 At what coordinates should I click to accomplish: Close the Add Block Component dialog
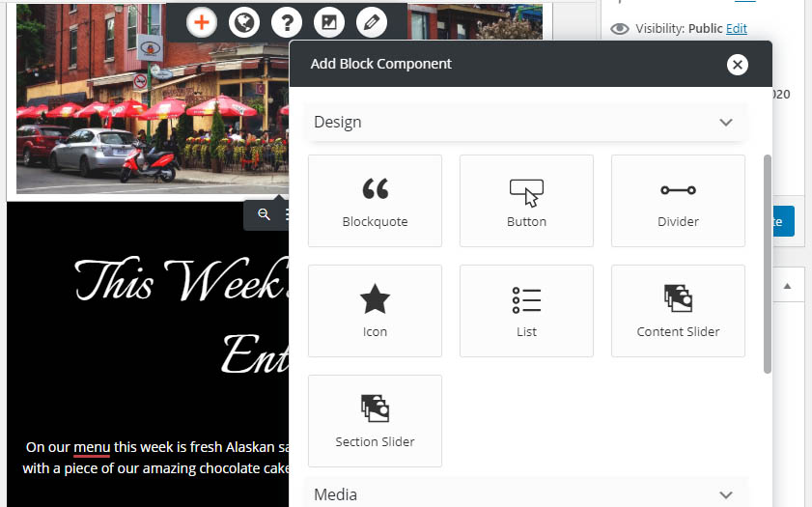click(x=738, y=65)
